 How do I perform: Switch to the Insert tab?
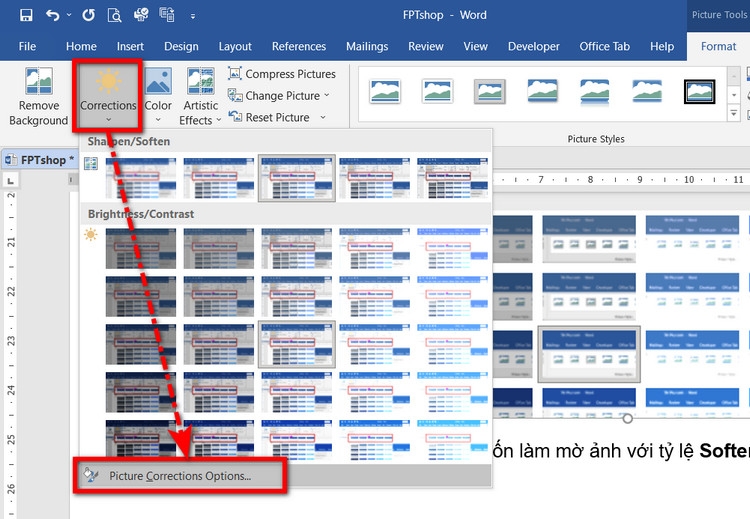click(x=130, y=46)
